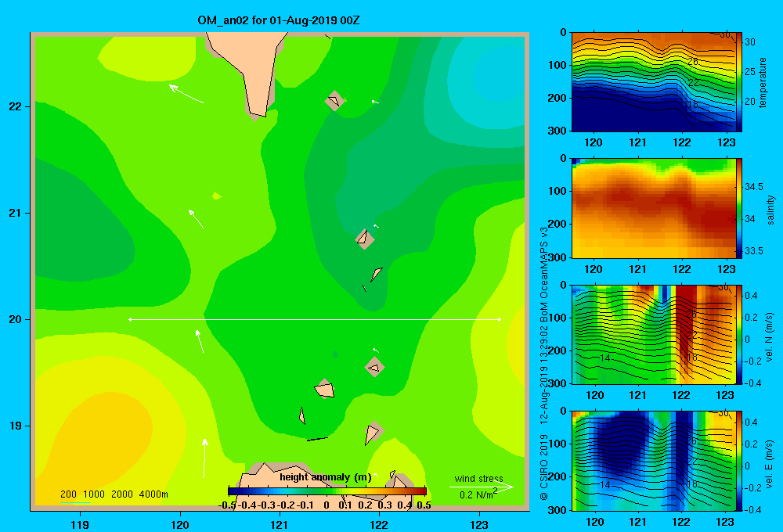
Task: Click the "vel. E (m/s)" section panel
Action: (654, 461)
